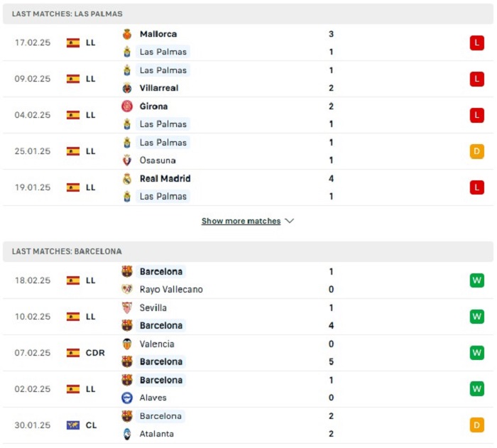The height and width of the screenshot is (448, 497).
Task: Select the Barcelona name in the Sevilla match
Action: click(x=161, y=325)
